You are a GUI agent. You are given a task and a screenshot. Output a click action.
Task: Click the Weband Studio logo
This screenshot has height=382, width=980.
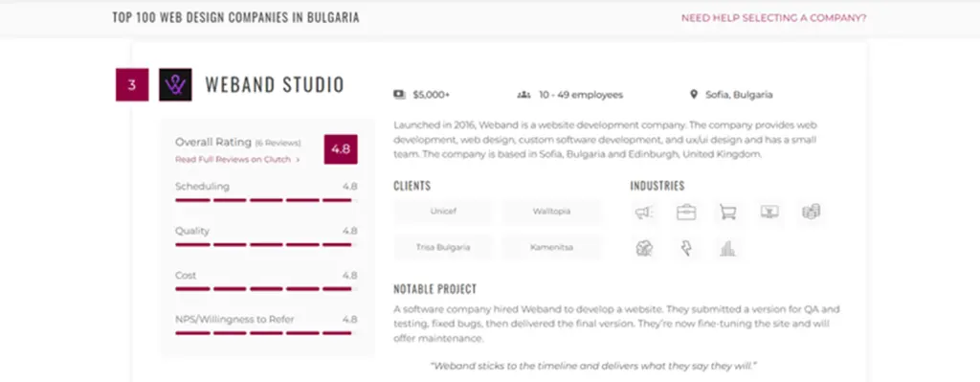(175, 84)
